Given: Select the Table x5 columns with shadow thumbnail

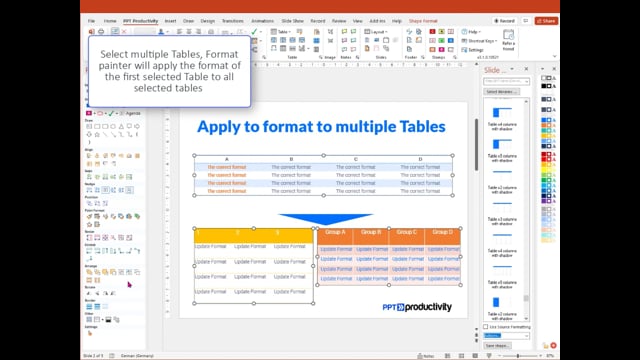Looking at the screenshot, I should click(502, 275).
